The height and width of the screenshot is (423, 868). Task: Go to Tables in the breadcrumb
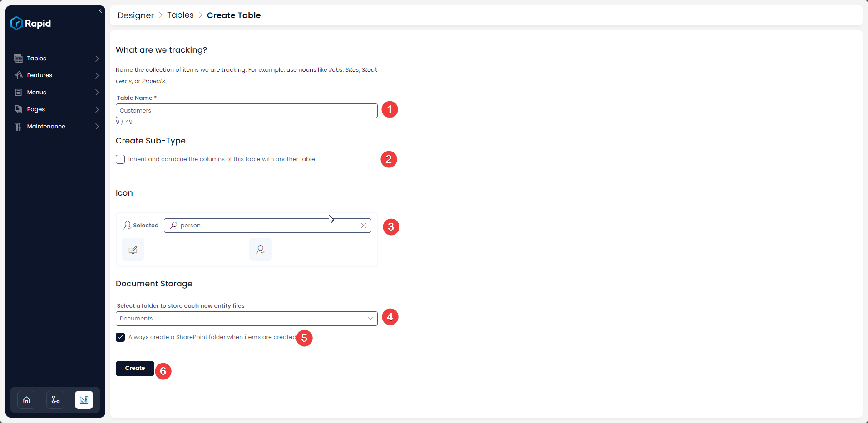(x=180, y=15)
